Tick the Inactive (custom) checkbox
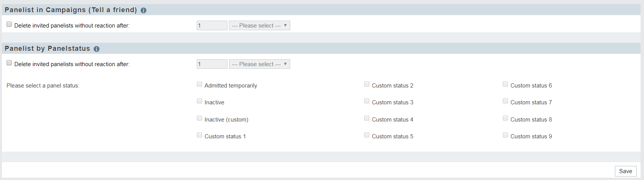The image size is (644, 180). [199, 118]
